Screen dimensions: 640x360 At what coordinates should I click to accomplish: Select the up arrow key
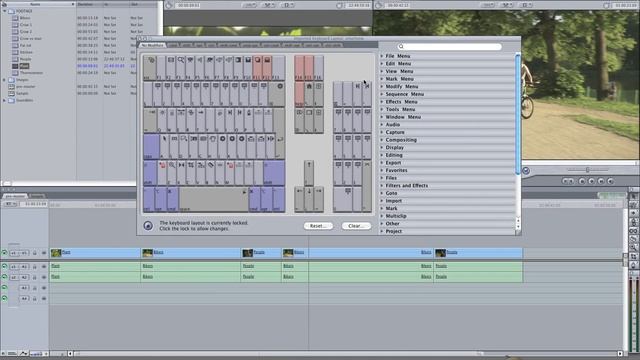[309, 173]
